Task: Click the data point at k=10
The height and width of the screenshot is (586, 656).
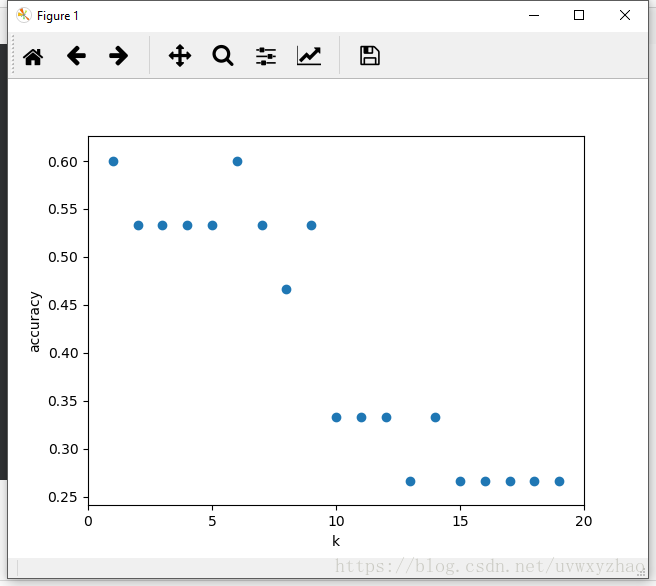Action: tap(336, 417)
